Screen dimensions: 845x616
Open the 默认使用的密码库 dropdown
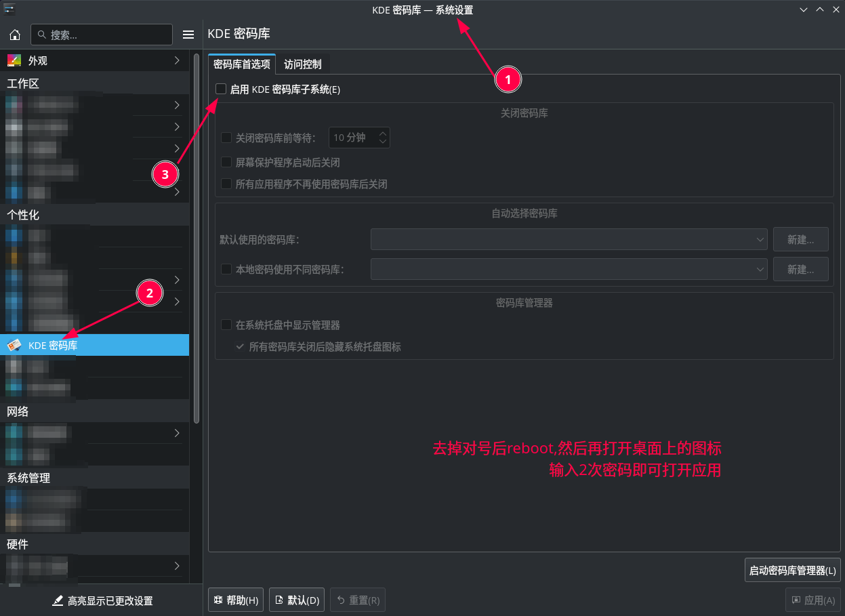coord(569,239)
